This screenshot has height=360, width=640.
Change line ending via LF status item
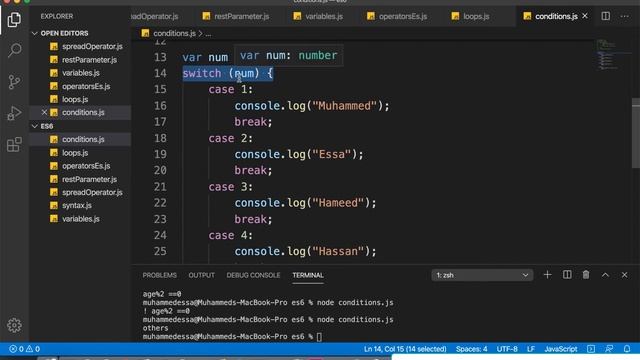click(531, 349)
